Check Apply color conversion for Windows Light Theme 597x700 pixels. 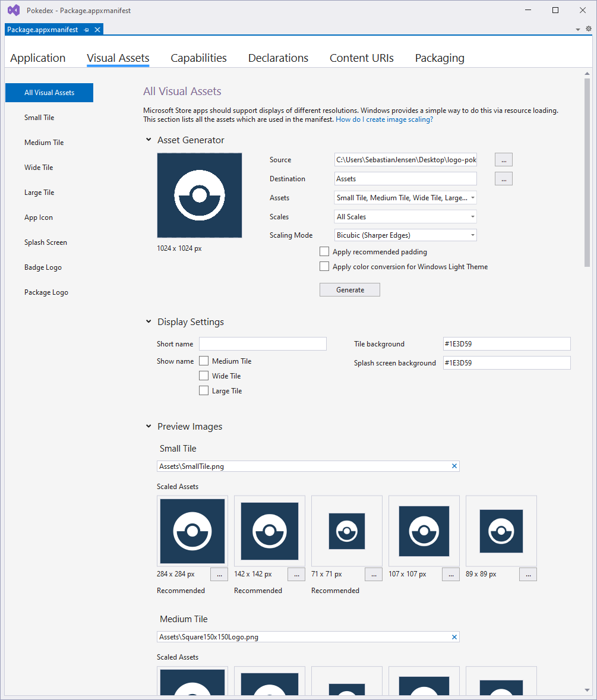click(324, 267)
